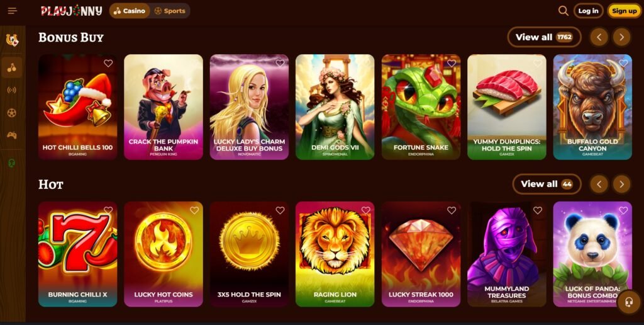Select the Casino tab
Image resolution: width=644 pixels, height=325 pixels.
(130, 11)
